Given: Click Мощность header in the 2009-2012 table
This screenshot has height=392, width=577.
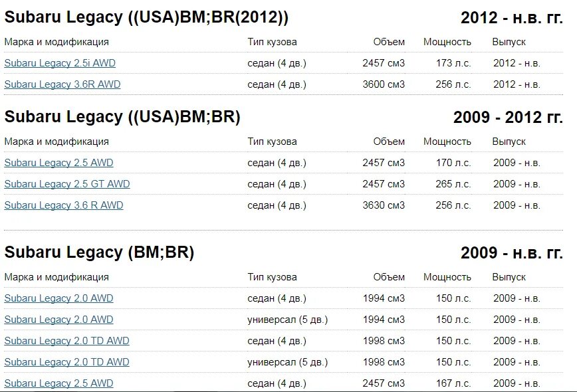Looking at the screenshot, I should (x=447, y=142).
